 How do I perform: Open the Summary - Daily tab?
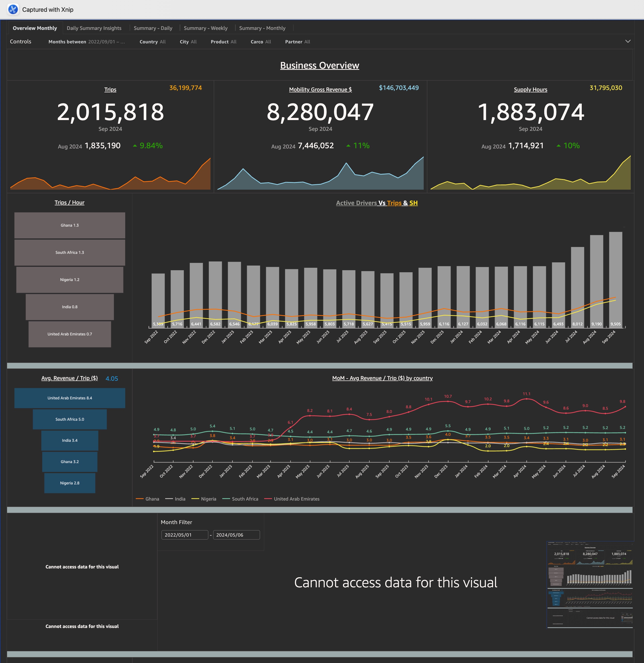point(153,28)
